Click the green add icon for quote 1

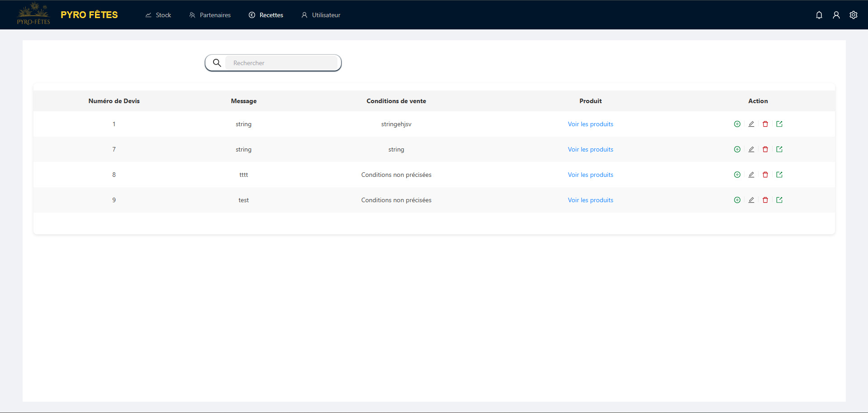point(737,124)
